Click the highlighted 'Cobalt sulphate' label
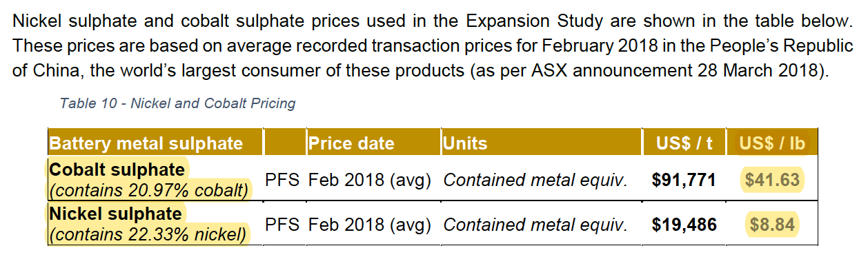The image size is (868, 257). pyautogui.click(x=117, y=169)
